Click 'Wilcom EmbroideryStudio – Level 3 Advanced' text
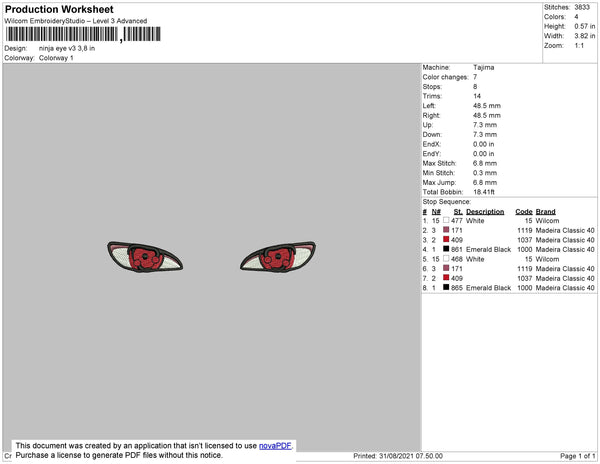 [76, 21]
